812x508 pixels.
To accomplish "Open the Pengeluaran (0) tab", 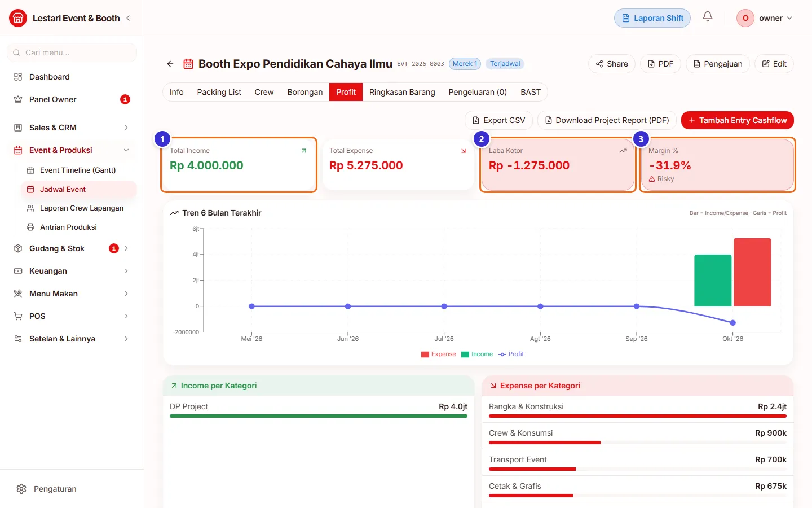I will point(478,92).
